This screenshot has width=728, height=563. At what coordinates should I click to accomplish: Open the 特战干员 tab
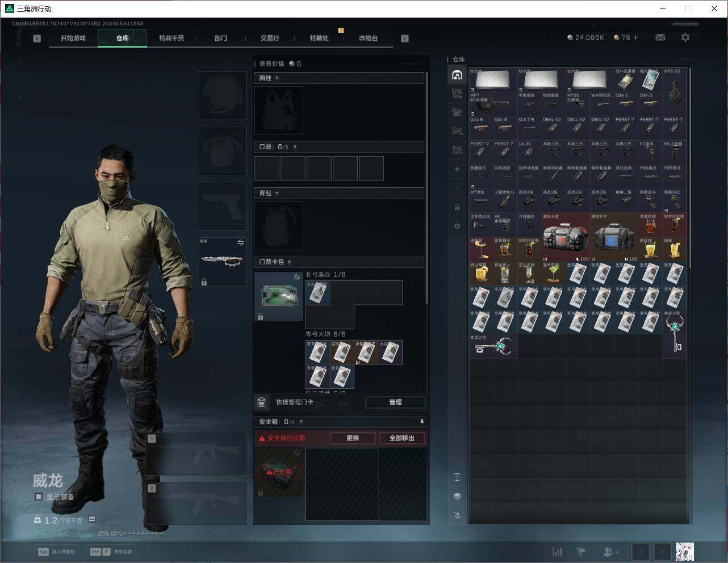pos(171,38)
